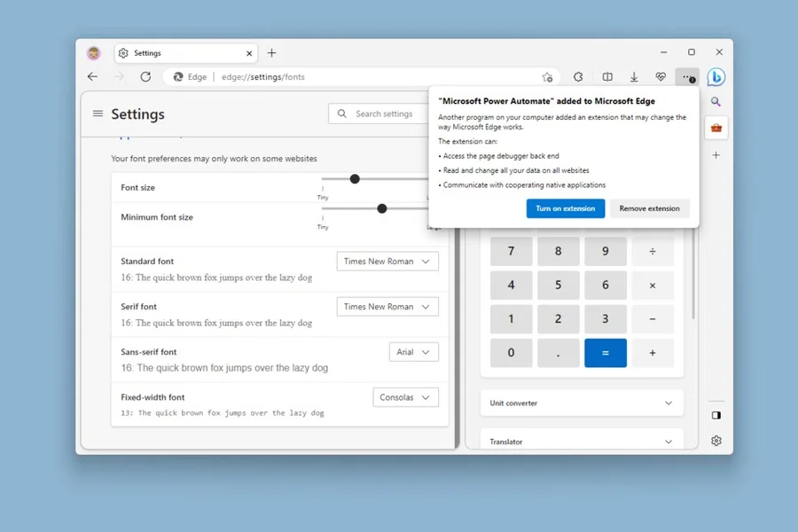Expand the Translator section
This screenshot has height=532, width=798.
pos(582,441)
